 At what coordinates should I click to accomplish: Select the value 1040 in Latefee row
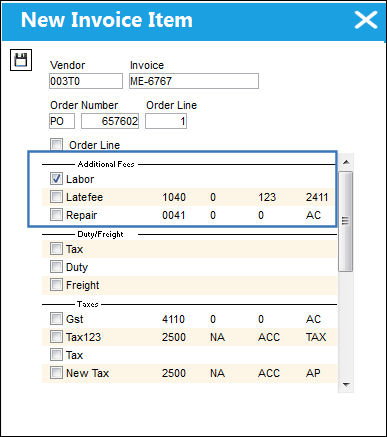point(174,197)
